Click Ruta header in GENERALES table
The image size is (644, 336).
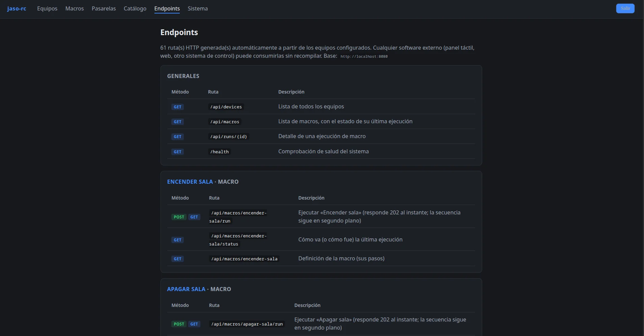point(213,92)
